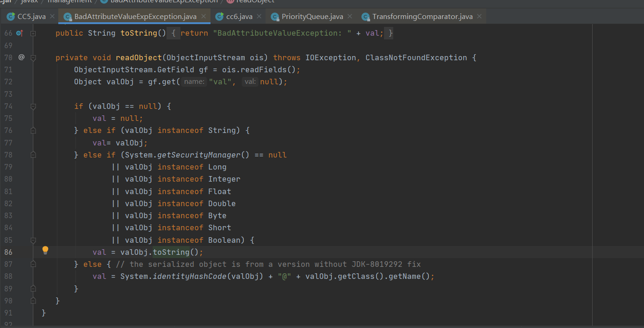The width and height of the screenshot is (644, 328).
Task: Click the PriorityQueue.java tab's class icon
Action: click(x=275, y=17)
